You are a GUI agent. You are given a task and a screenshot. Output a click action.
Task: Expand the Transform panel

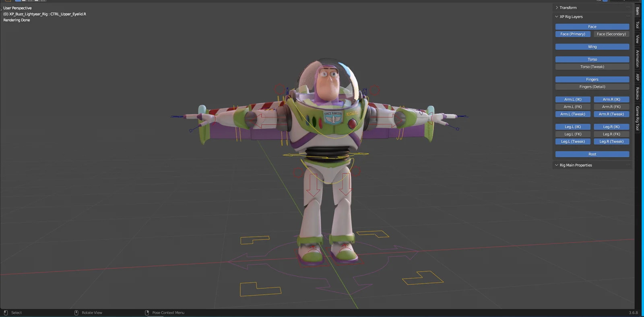(x=557, y=8)
